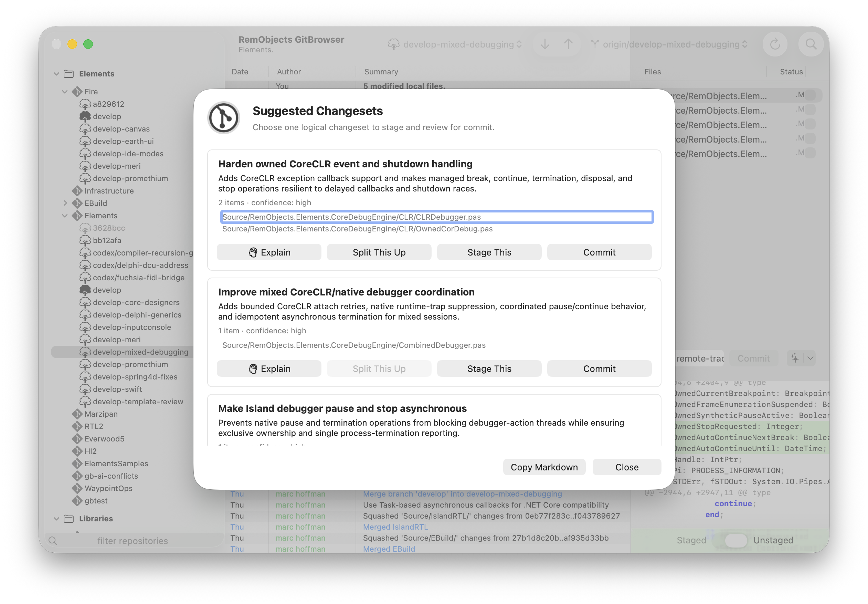Select the develop-template-review branch
This screenshot has width=868, height=604.
coord(138,402)
